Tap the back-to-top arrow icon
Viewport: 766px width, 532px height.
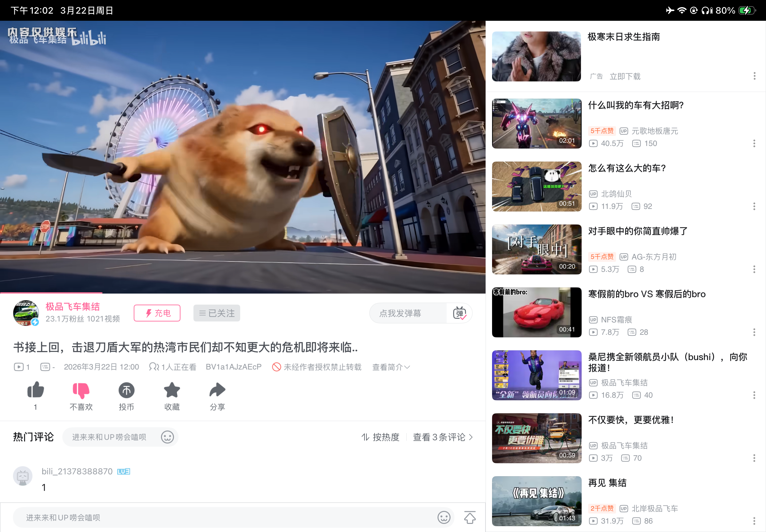tap(470, 517)
